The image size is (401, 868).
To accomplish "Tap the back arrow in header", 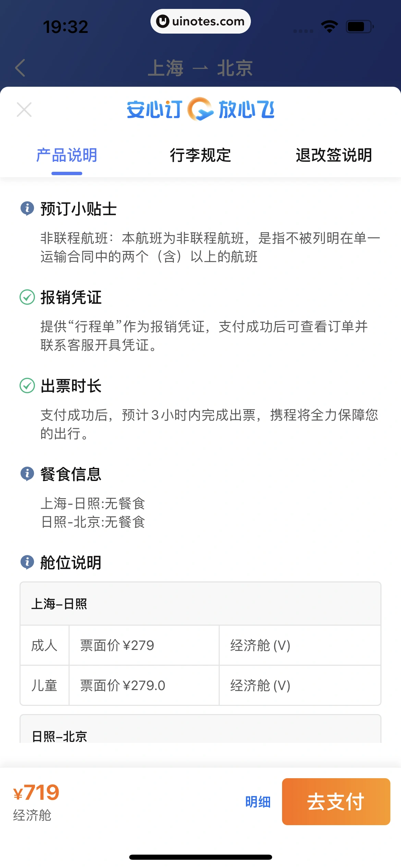I will click(20, 68).
